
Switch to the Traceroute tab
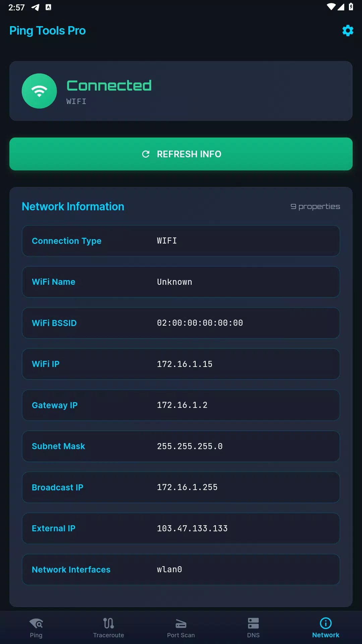click(109, 628)
